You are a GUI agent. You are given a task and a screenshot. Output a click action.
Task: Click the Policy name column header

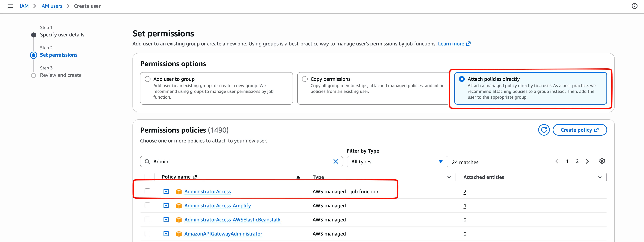coord(176,177)
